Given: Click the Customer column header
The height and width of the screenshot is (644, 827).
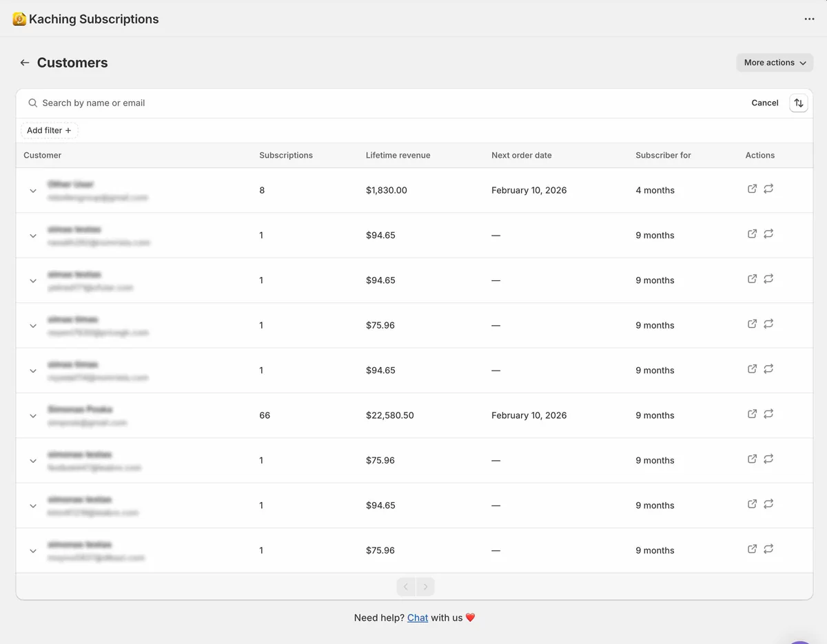Looking at the screenshot, I should click(43, 155).
